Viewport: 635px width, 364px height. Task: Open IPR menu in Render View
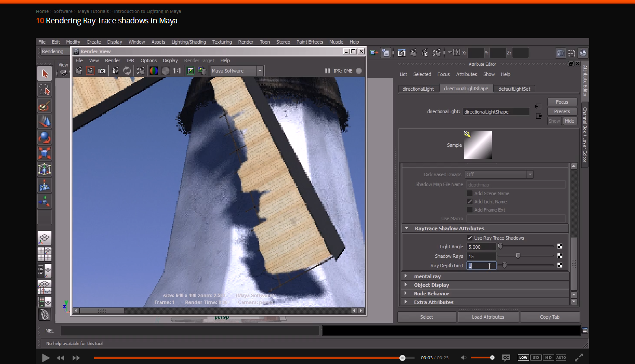[x=130, y=60]
